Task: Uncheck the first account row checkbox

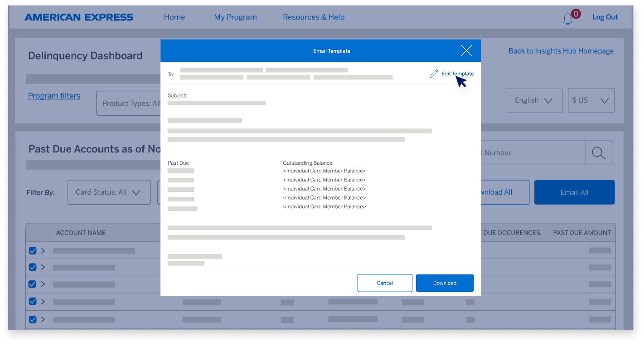Action: click(x=33, y=250)
